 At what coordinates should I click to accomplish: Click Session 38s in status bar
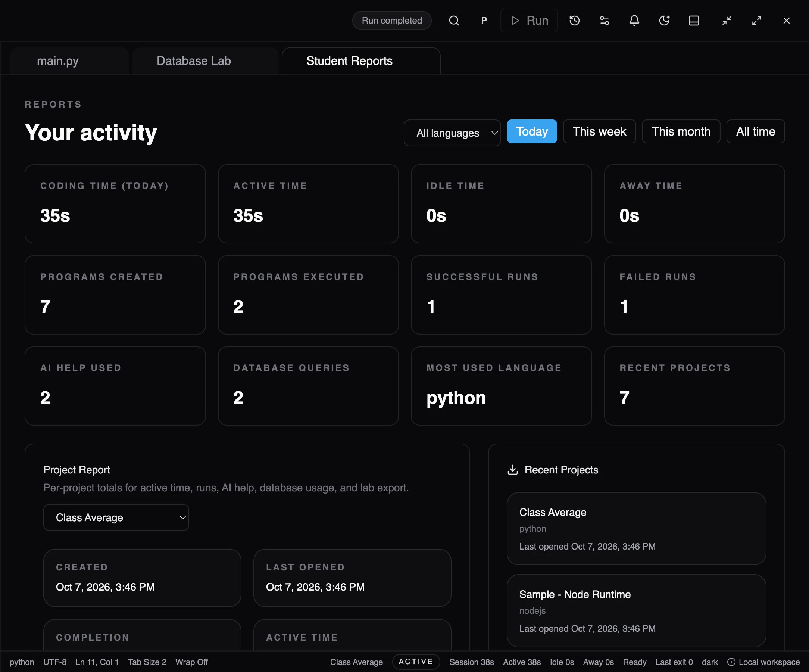click(472, 662)
